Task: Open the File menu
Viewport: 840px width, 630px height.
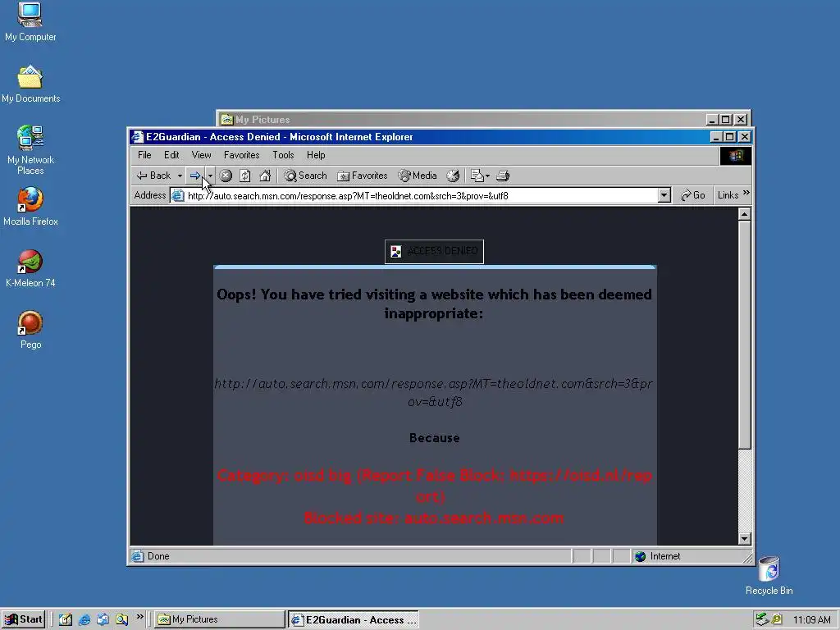Action: (144, 155)
